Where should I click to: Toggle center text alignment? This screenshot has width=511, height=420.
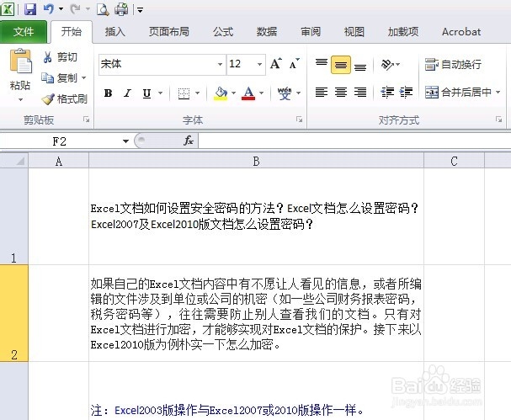coord(341,93)
